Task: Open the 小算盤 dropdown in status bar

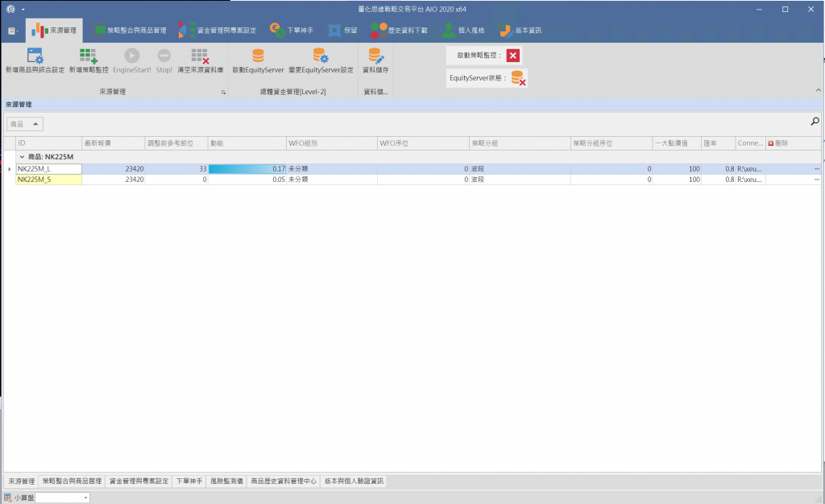Action: point(85,498)
